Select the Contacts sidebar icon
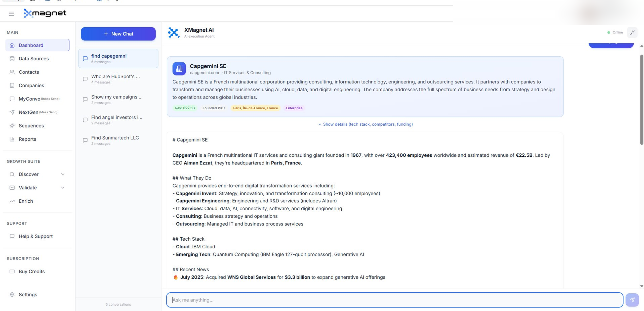The width and height of the screenshot is (644, 311). click(x=12, y=72)
